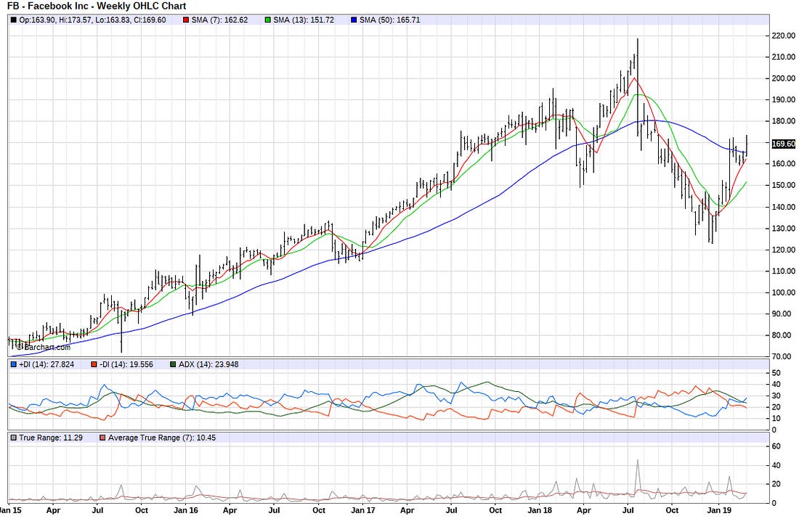Image resolution: width=799 pixels, height=532 pixels.
Task: Click the blue SMA (50) legend swatch
Action: (354, 20)
